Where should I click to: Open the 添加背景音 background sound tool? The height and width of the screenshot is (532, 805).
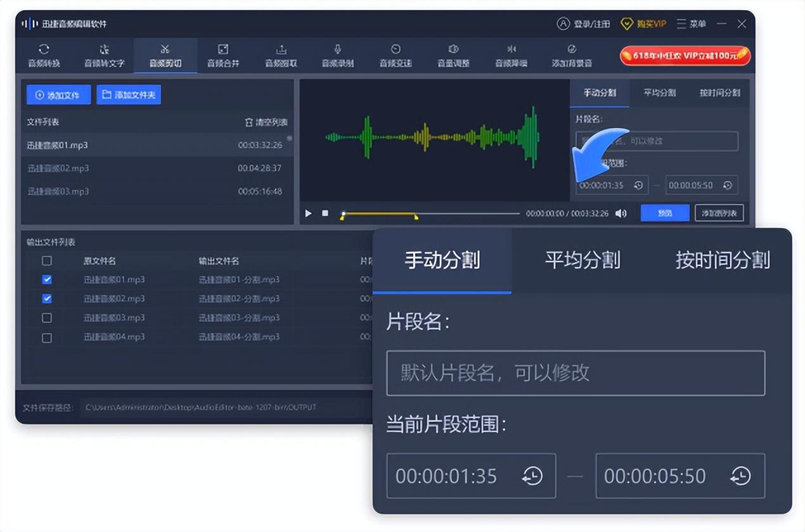pyautogui.click(x=572, y=56)
